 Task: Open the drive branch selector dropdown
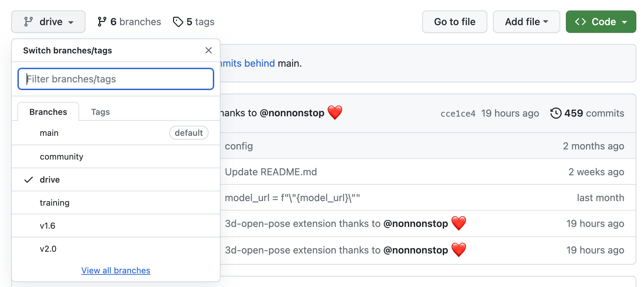click(48, 22)
